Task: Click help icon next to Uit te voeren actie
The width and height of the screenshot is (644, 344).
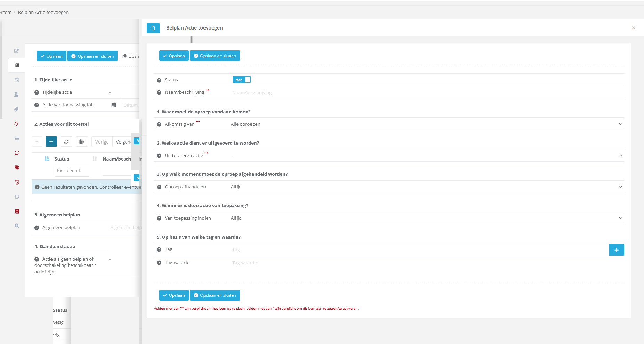Action: tap(159, 156)
